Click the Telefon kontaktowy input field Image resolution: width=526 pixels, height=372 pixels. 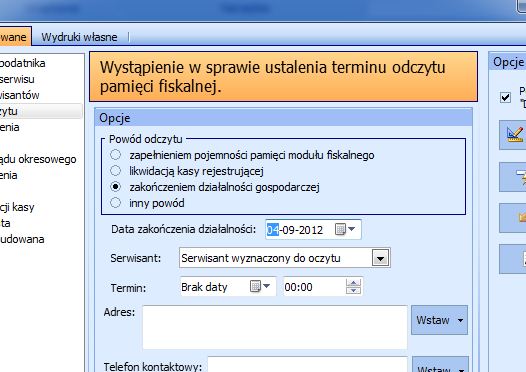point(308,365)
